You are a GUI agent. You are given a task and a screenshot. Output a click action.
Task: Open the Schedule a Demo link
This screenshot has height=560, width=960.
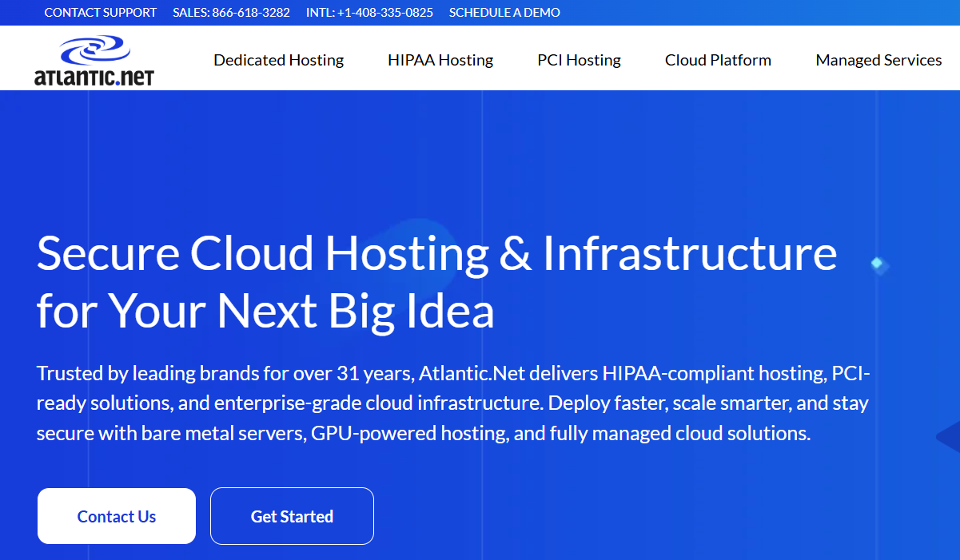[504, 13]
